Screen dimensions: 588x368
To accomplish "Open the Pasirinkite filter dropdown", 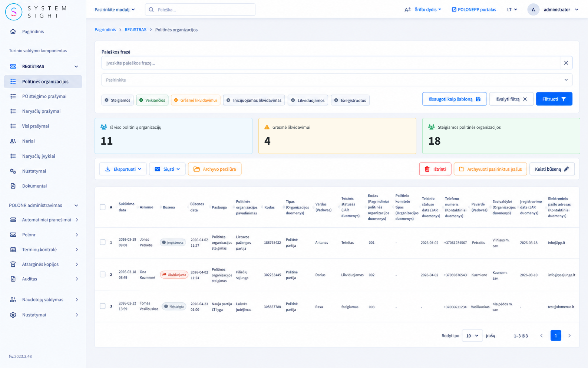I will pyautogui.click(x=337, y=80).
